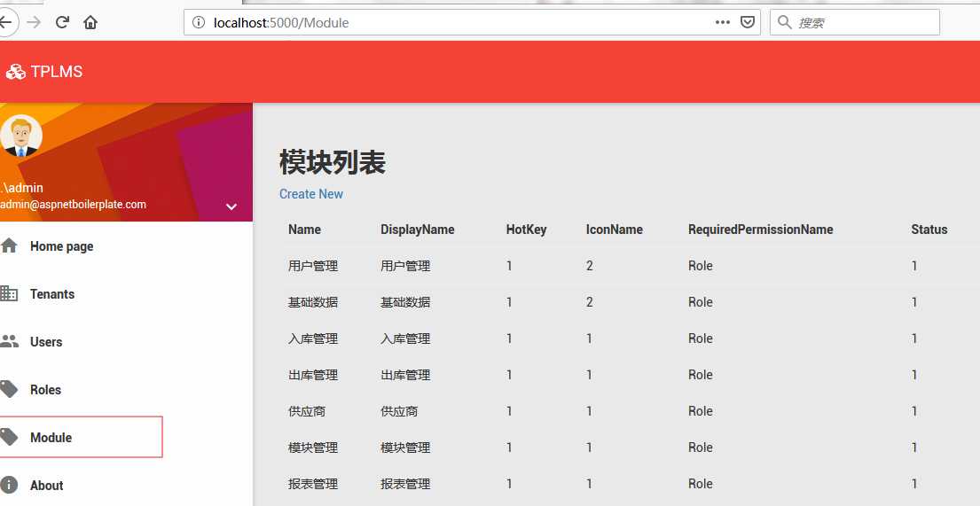The image size is (980, 506).
Task: Click Role permission in 入库管理 row
Action: 701,339
